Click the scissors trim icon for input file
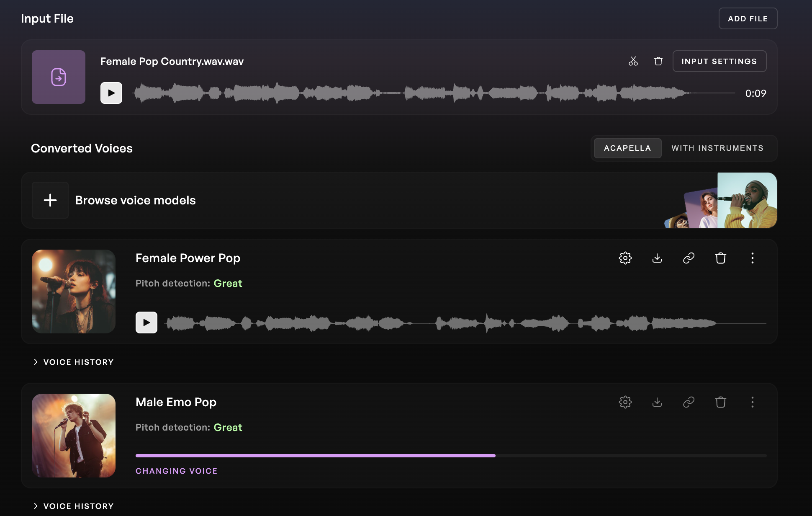812x516 pixels. pyautogui.click(x=633, y=61)
